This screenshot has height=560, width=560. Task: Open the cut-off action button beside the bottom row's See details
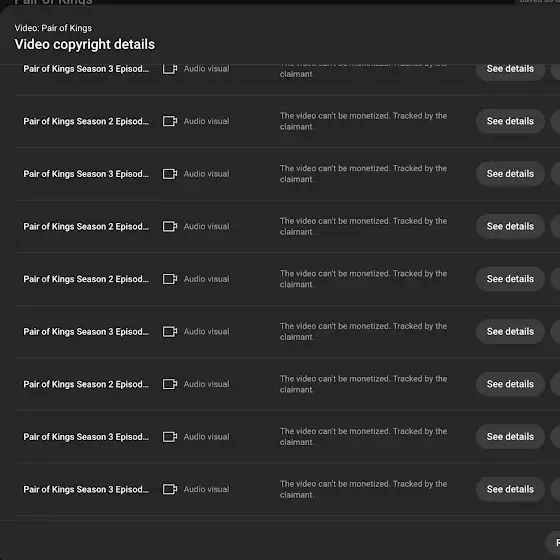coord(555,489)
